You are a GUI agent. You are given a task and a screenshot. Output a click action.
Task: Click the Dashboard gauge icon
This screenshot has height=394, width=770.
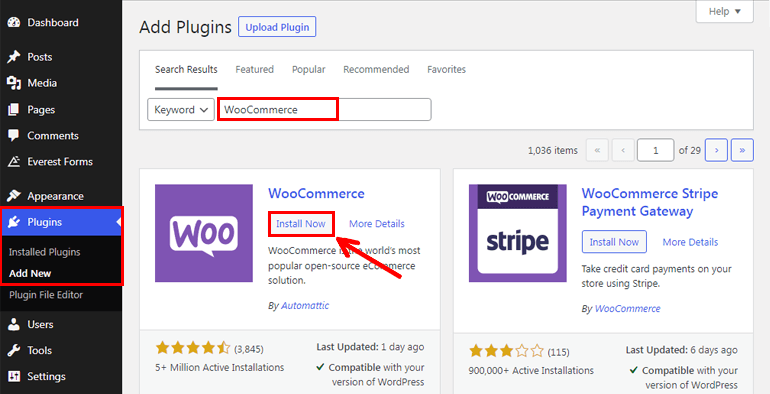tap(14, 23)
